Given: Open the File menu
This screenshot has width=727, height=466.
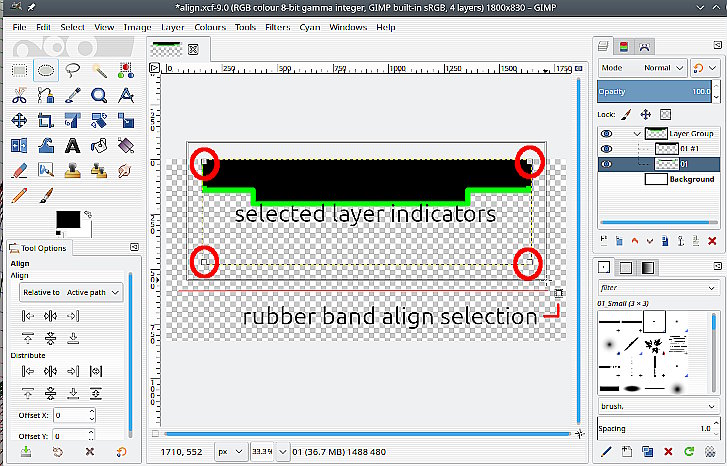Looking at the screenshot, I should (19, 27).
